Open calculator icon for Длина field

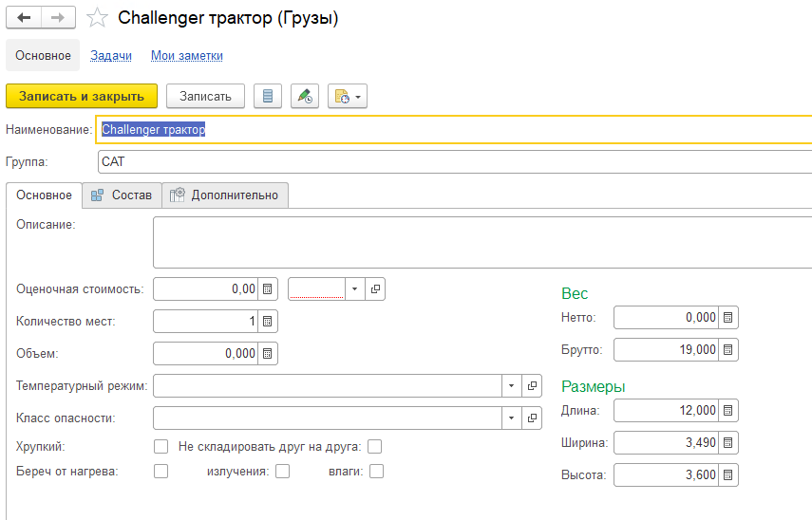pos(728,411)
